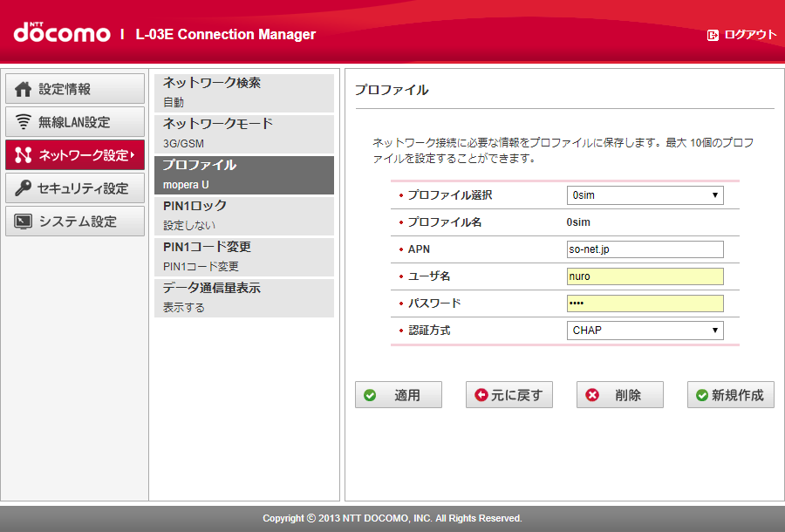Open the プロファイル選択 dropdown showing 0sim
The image size is (785, 532).
[x=645, y=194]
